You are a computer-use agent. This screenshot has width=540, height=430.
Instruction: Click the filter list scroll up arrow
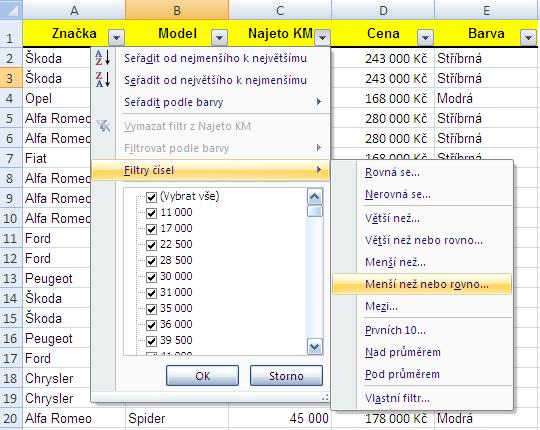(314, 197)
